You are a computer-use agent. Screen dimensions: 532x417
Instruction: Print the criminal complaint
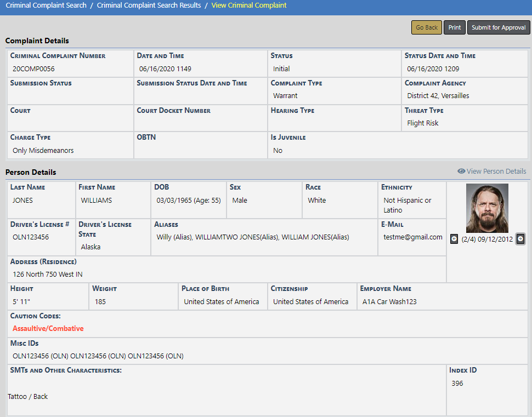pyautogui.click(x=454, y=27)
